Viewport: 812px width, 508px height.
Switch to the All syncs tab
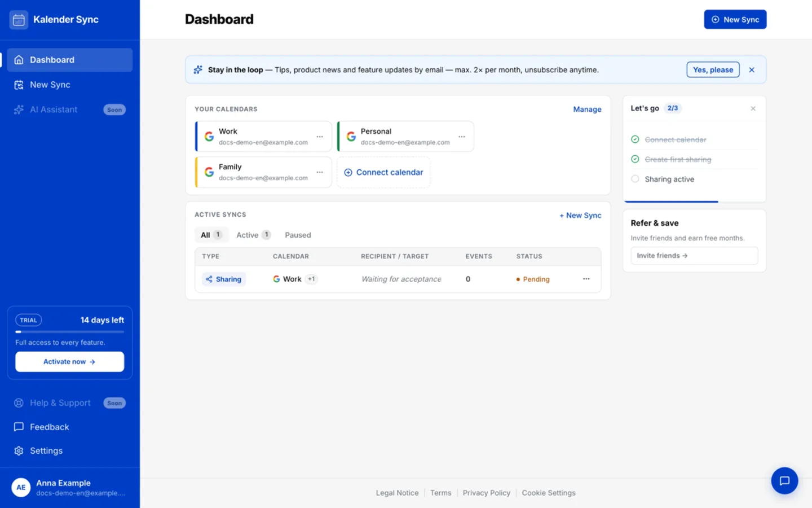tap(211, 235)
